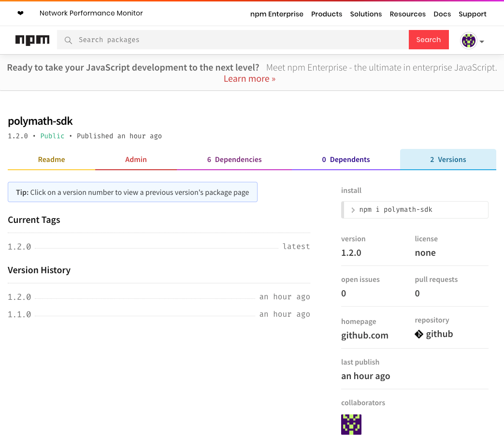Open the Products menu
The width and height of the screenshot is (504, 441).
[327, 14]
